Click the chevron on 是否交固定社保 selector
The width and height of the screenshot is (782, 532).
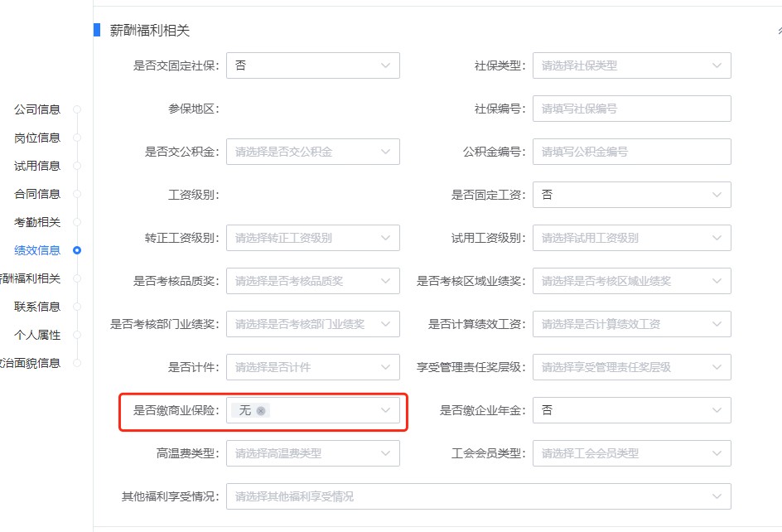point(385,65)
